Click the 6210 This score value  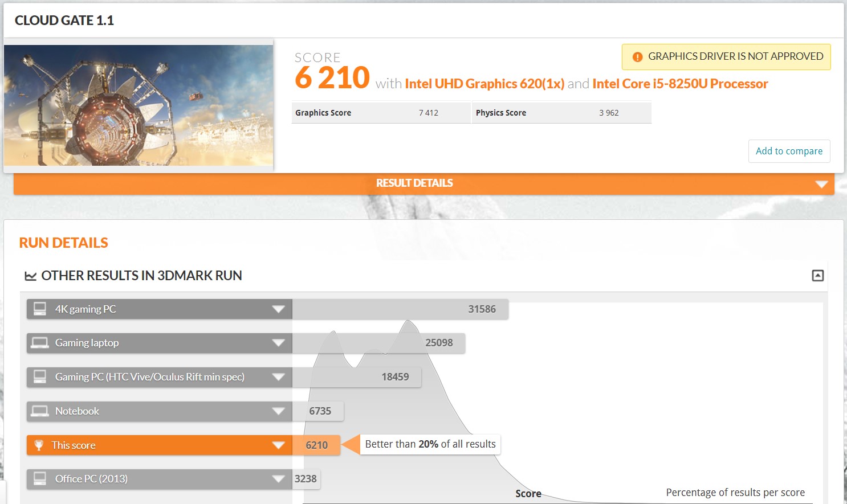316,445
